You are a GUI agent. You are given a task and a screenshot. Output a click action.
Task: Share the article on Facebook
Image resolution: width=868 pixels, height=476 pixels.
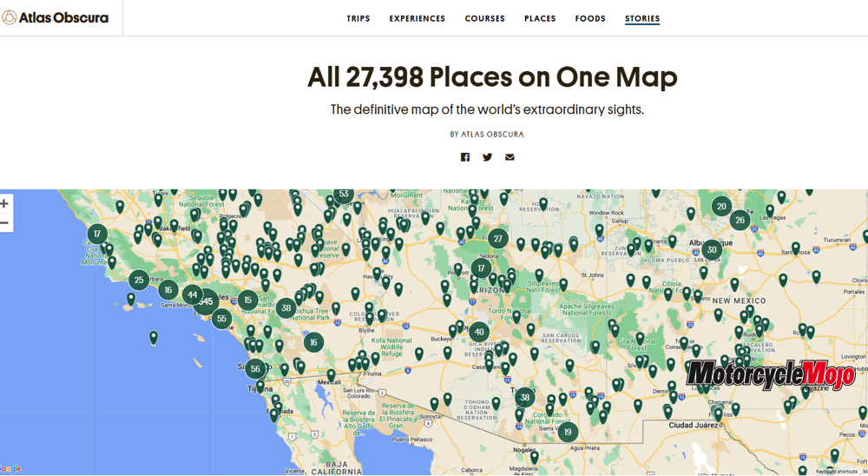click(x=465, y=157)
